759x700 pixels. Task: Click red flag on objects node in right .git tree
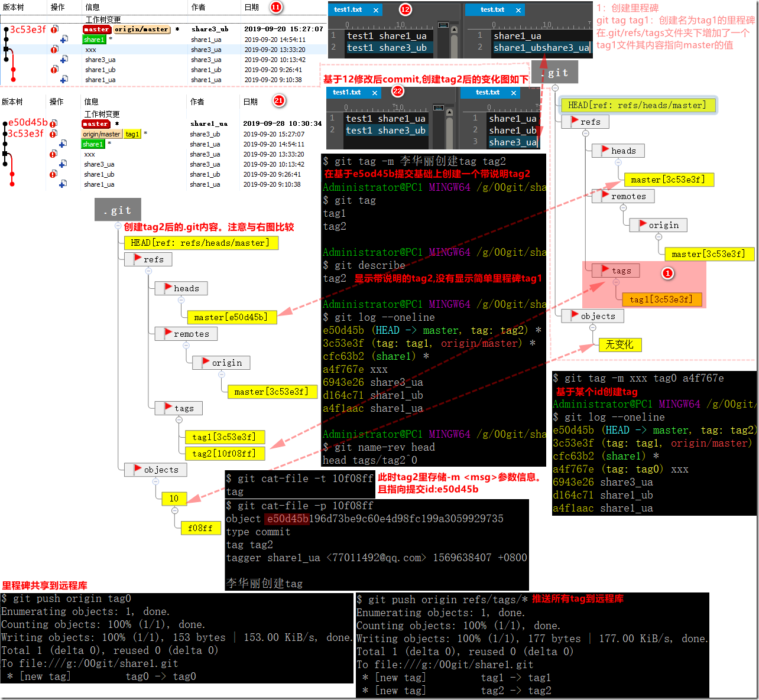pos(575,315)
